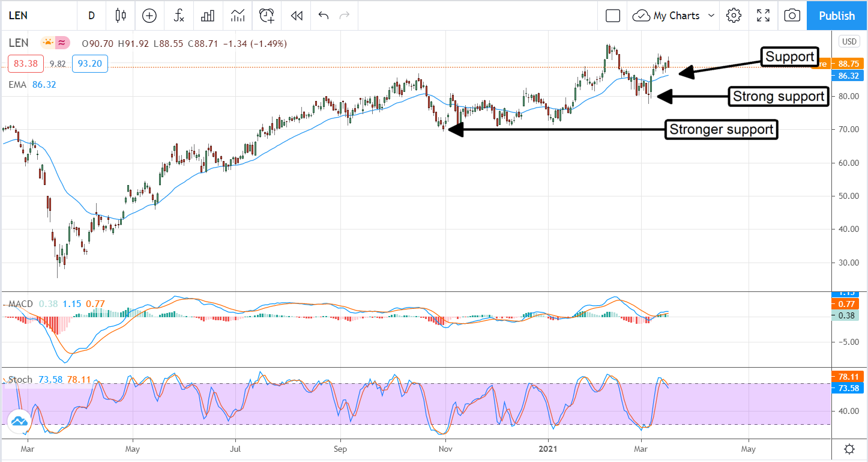Open the Indicator Templates icon

pyautogui.click(x=237, y=16)
